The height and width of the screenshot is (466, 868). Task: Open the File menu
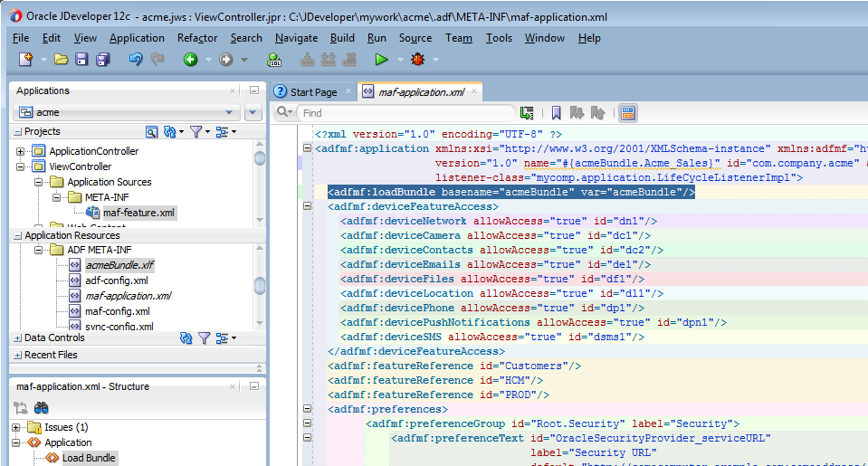click(x=21, y=38)
